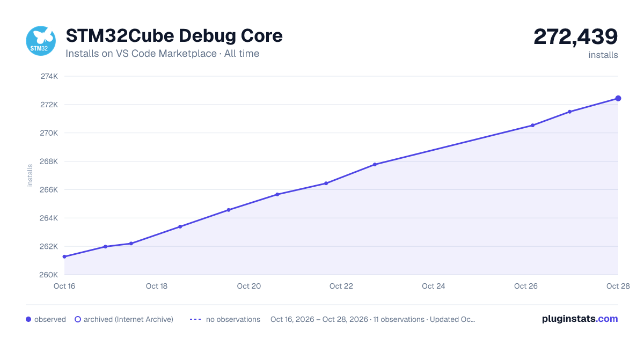Click the Oct 22 x-axis label

pyautogui.click(x=341, y=286)
